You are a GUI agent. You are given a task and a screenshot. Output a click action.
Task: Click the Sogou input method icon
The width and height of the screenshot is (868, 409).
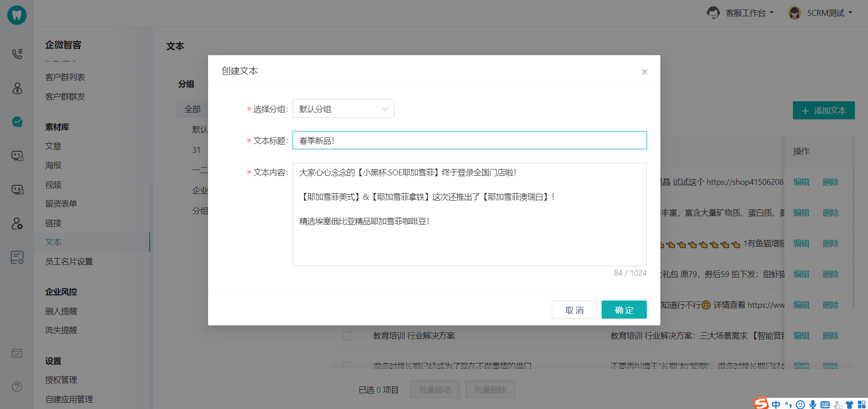761,404
